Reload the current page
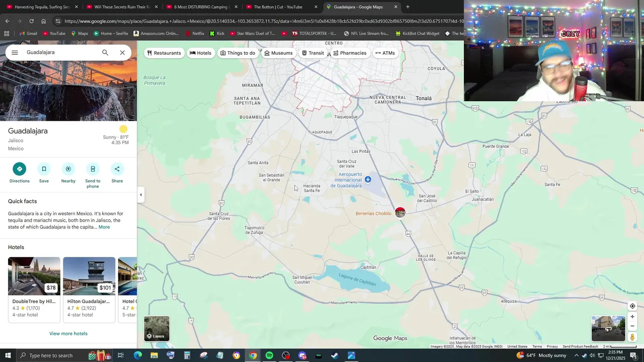Viewport: 644px width, 362px height. coord(31,21)
